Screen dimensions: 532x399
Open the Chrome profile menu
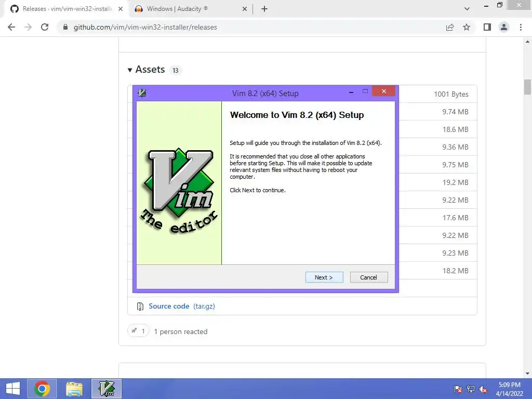[504, 27]
